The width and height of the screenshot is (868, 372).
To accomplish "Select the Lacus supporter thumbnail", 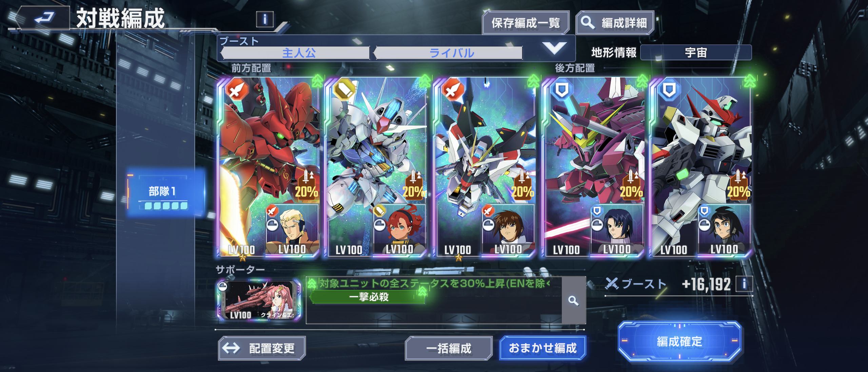I will pyautogui.click(x=259, y=300).
